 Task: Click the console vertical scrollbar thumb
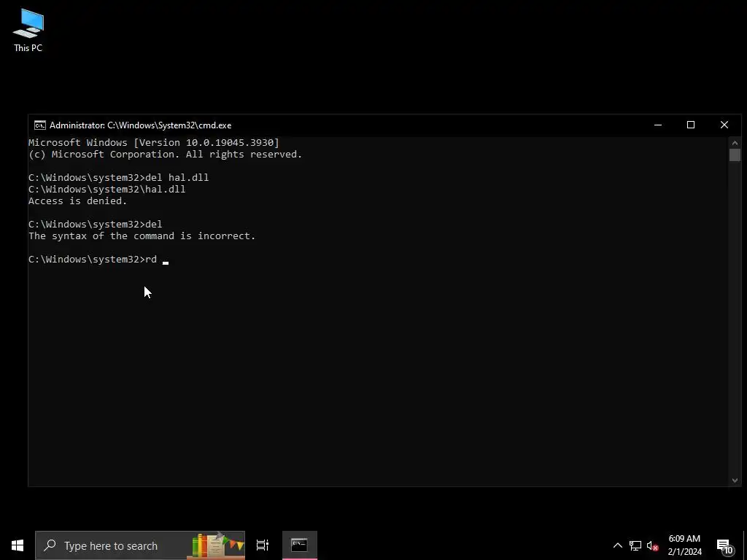point(735,155)
